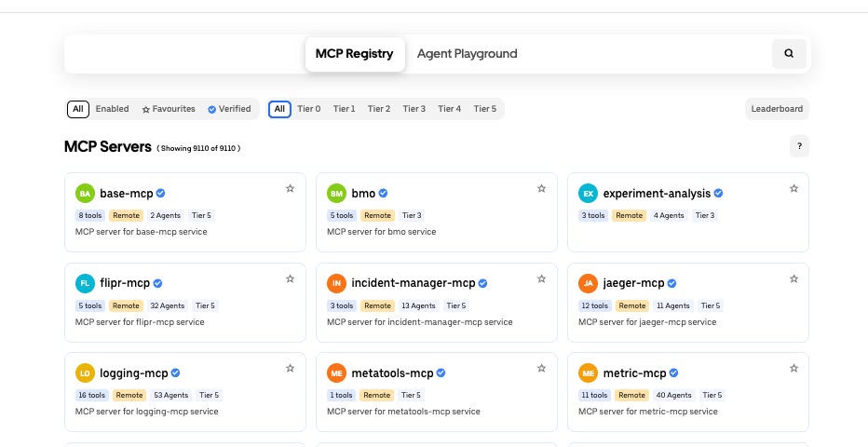
Task: Switch to the MCP Registry tab
Action: pyautogui.click(x=355, y=54)
